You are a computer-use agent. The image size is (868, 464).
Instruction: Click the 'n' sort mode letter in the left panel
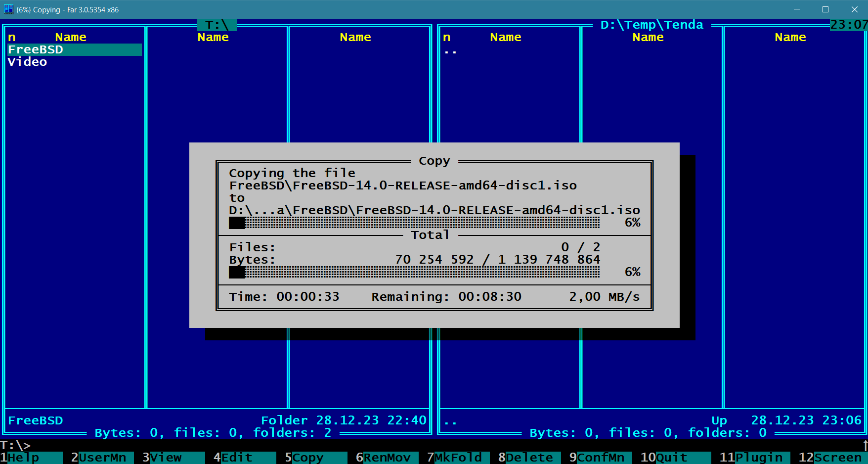click(12, 37)
